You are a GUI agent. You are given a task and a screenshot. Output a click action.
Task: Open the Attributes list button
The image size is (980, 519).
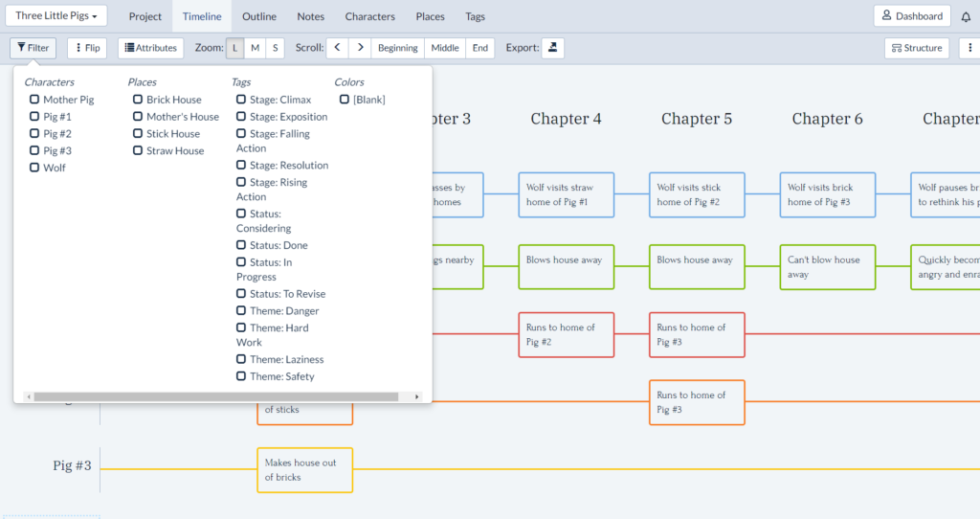click(151, 48)
